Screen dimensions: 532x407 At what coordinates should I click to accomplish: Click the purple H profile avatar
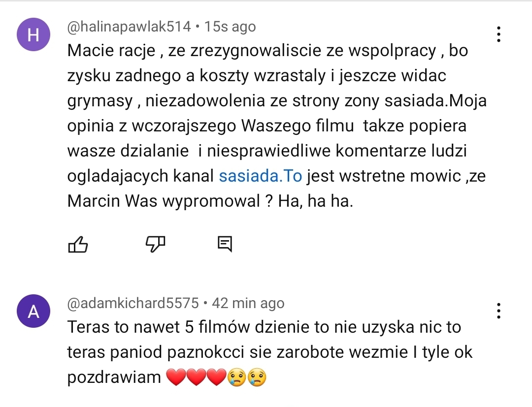[x=33, y=34]
